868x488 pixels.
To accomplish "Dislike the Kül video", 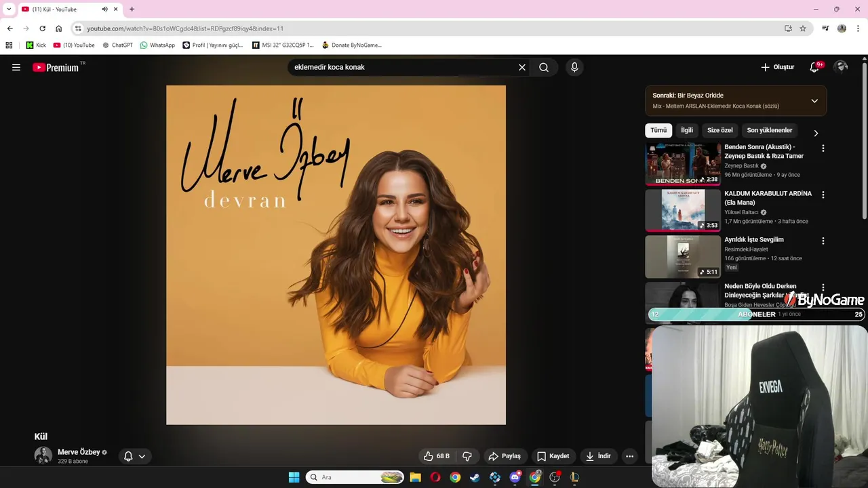I will [467, 456].
